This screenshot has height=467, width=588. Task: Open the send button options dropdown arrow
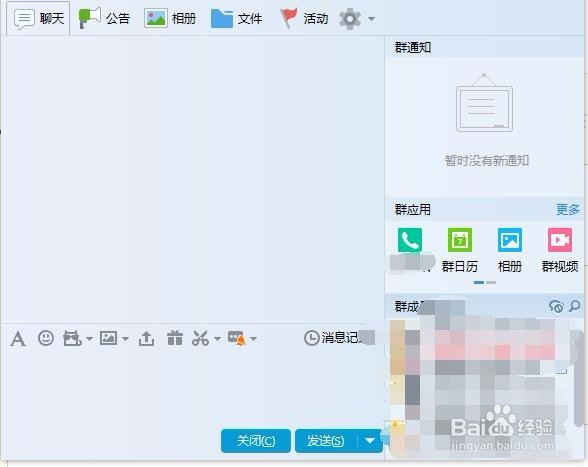(x=370, y=441)
